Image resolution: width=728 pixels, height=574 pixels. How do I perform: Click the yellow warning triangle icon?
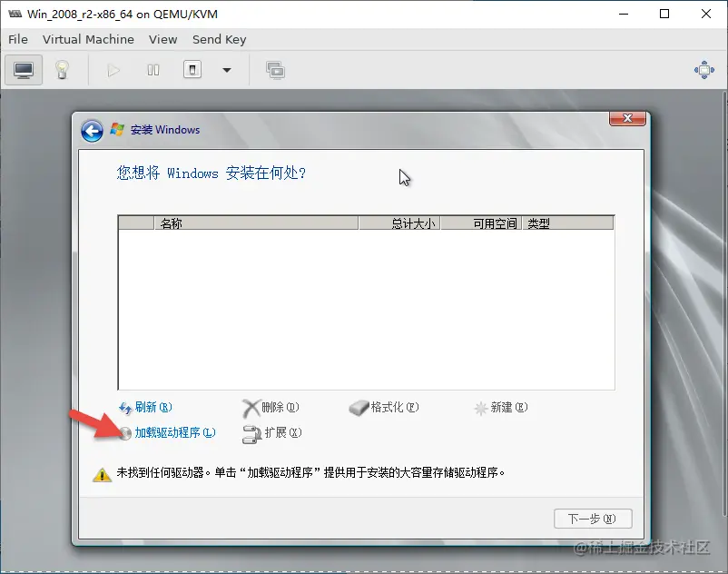pos(102,475)
